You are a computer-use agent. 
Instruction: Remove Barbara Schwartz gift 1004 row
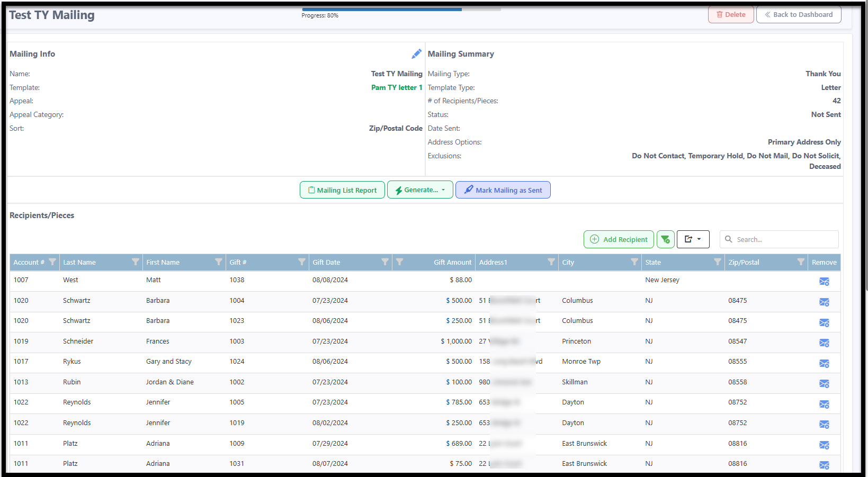[824, 302]
